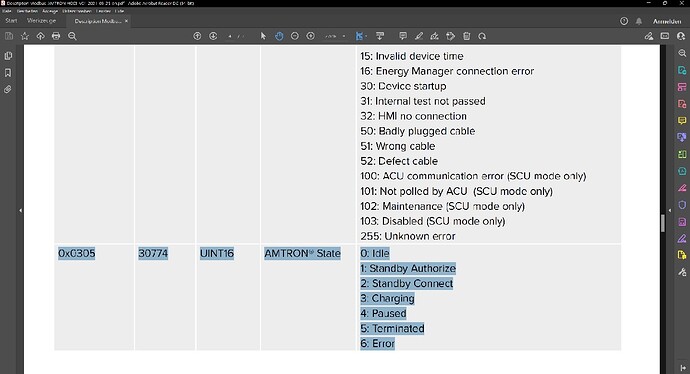This screenshot has height=374, width=690.
Task: Switch to the Werkzeuge tab
Action: click(41, 21)
